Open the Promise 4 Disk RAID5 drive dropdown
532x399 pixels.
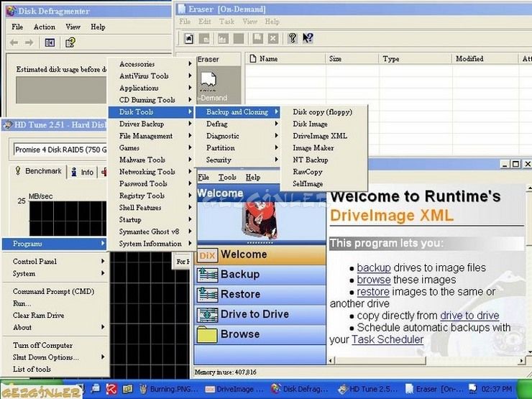60,150
